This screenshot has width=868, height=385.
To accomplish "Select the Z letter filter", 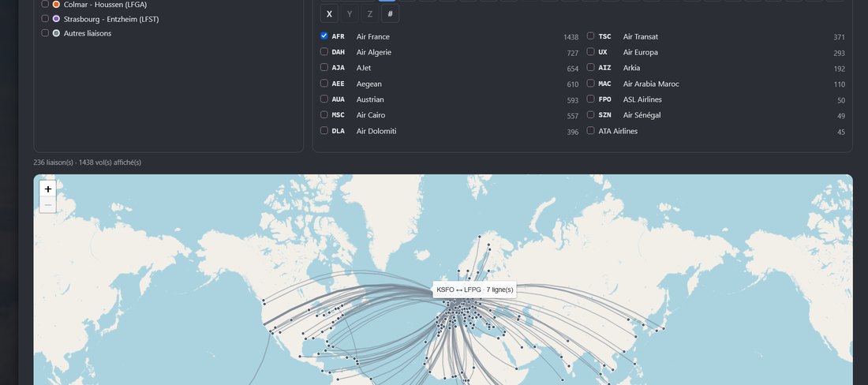I will tap(370, 14).
